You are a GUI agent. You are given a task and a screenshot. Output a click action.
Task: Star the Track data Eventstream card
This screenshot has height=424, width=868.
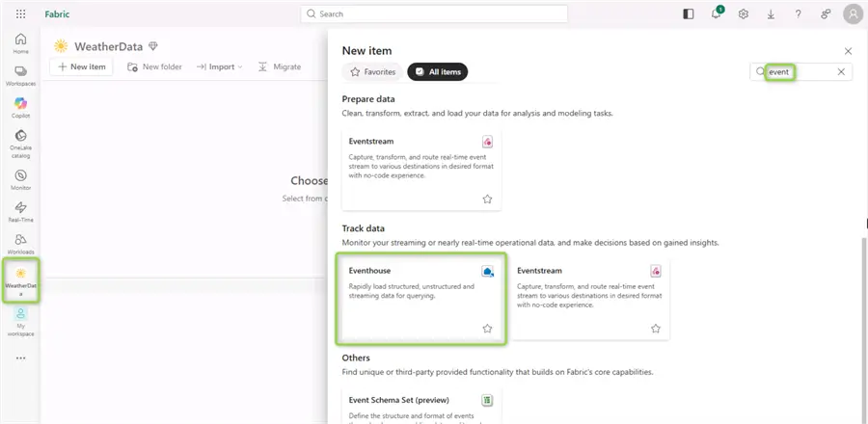656,329
